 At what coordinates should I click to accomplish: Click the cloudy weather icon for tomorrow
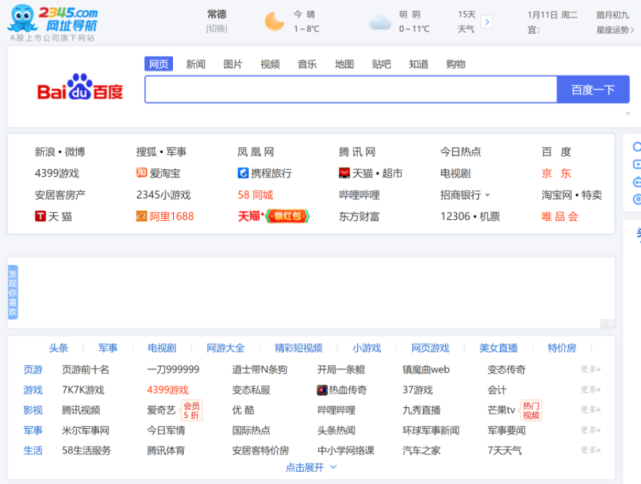[x=380, y=22]
